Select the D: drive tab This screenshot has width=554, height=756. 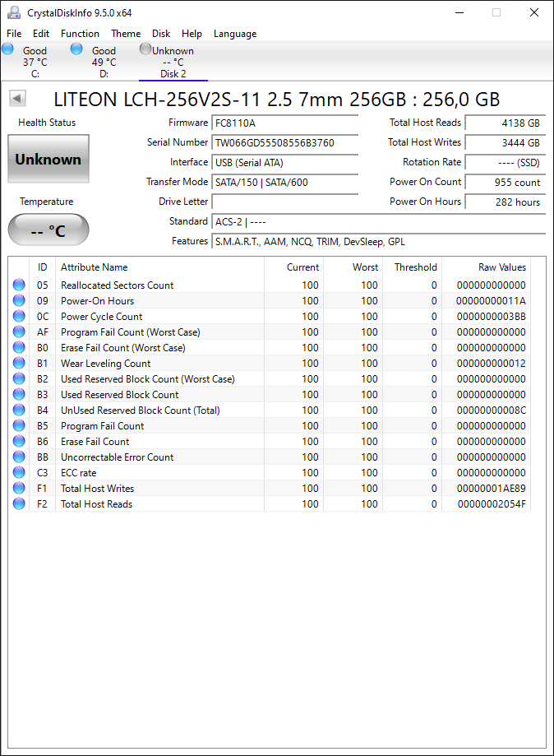tap(104, 62)
